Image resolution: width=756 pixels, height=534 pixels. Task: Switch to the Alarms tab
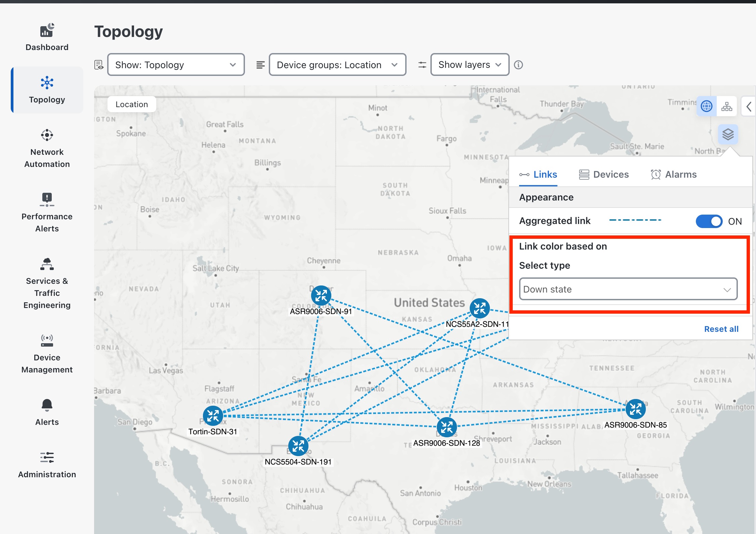(x=674, y=175)
